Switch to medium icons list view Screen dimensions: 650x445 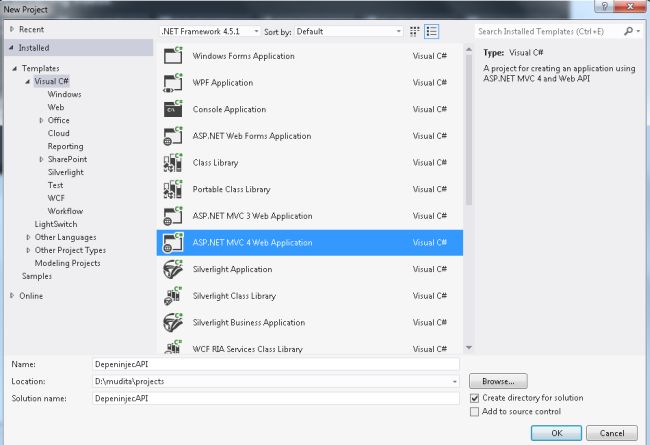click(x=432, y=32)
